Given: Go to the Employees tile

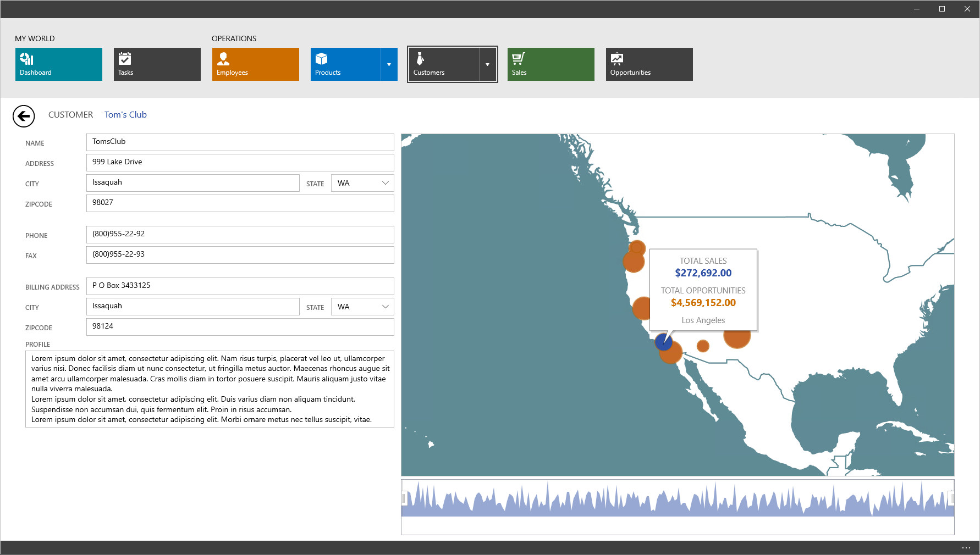Looking at the screenshot, I should 255,64.
